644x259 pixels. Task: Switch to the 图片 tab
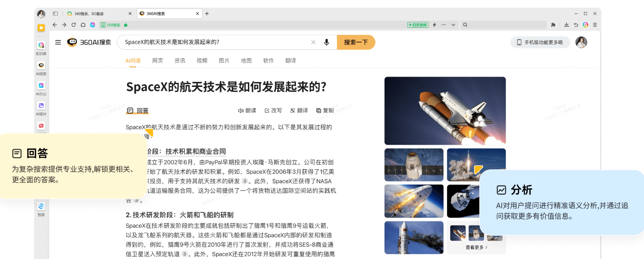click(x=224, y=60)
